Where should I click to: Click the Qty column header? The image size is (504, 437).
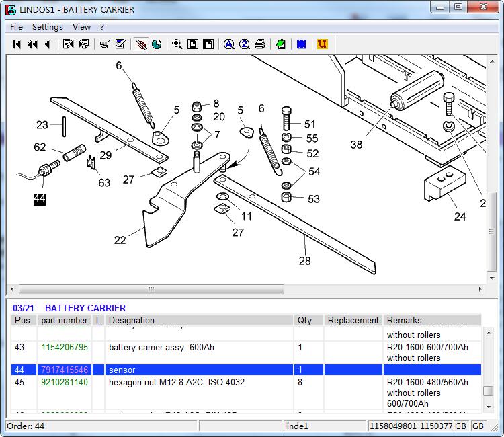308,320
